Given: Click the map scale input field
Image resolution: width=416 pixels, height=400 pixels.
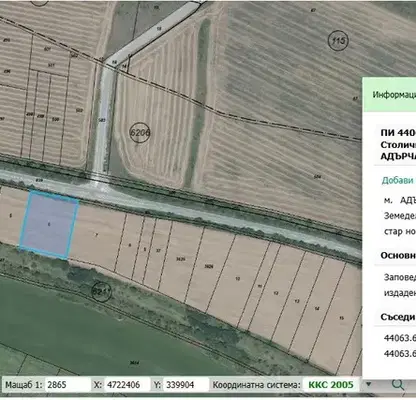Looking at the screenshot, I should click(67, 385).
